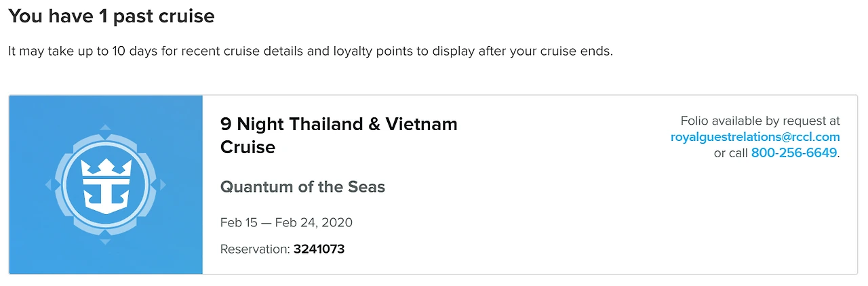This screenshot has height=286, width=868.
Task: Select the Quantum of the Seas ship name
Action: [x=302, y=187]
